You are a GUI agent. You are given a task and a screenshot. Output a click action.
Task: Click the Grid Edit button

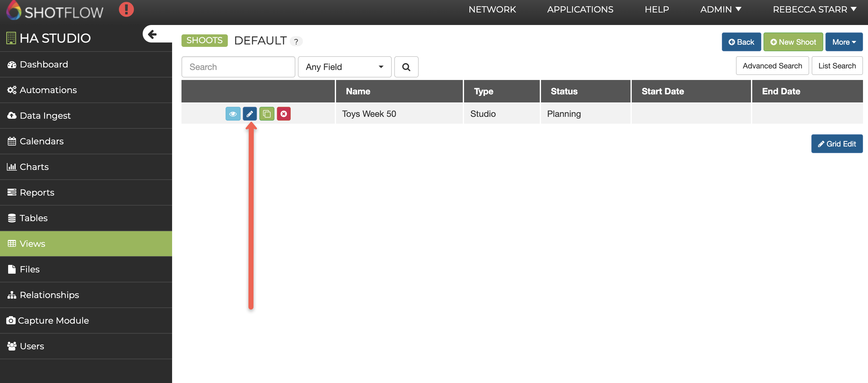pyautogui.click(x=837, y=144)
